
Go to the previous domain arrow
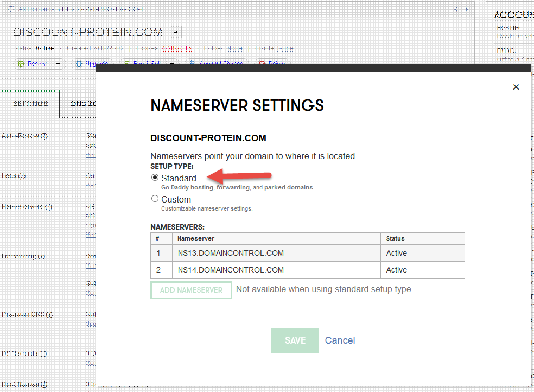(456, 9)
